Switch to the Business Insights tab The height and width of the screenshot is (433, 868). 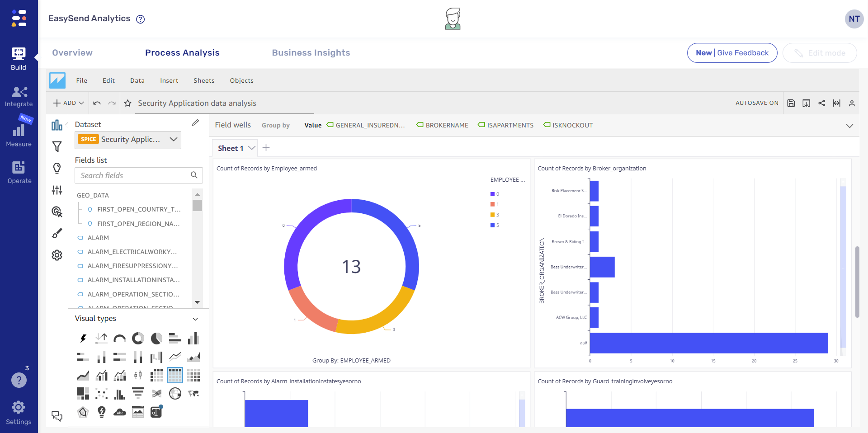pyautogui.click(x=311, y=53)
